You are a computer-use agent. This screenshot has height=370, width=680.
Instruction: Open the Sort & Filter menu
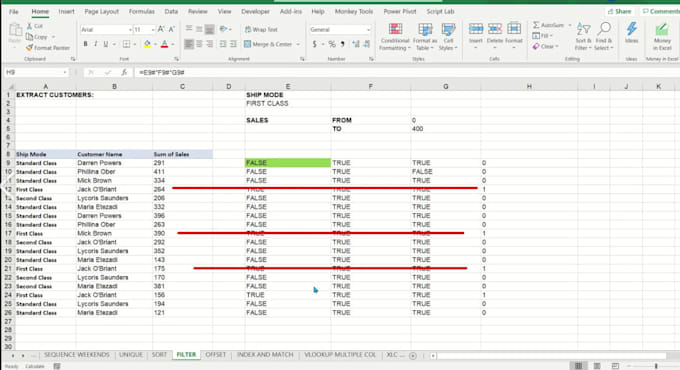[x=583, y=37]
